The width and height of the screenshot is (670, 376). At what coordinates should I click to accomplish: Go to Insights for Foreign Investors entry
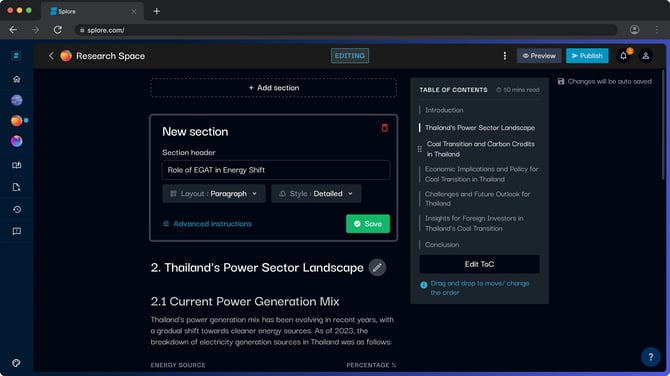coord(474,223)
